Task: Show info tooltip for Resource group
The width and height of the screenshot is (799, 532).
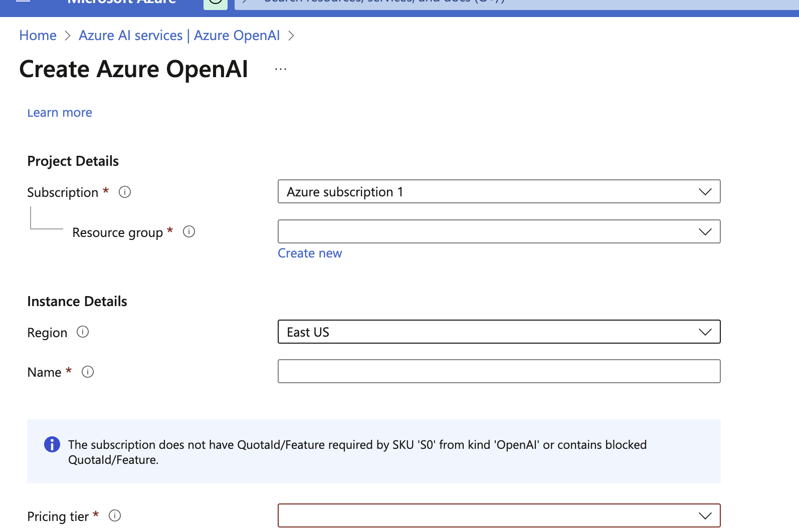Action: [x=189, y=231]
